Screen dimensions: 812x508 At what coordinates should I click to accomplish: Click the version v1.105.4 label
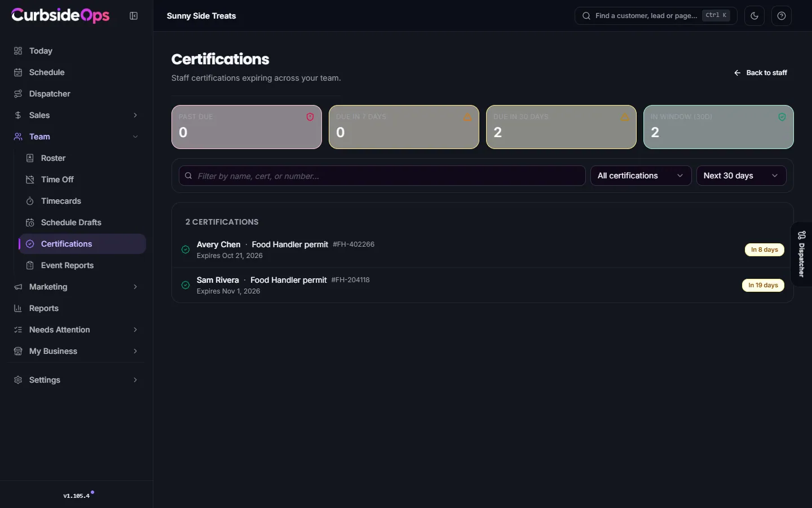(x=76, y=496)
